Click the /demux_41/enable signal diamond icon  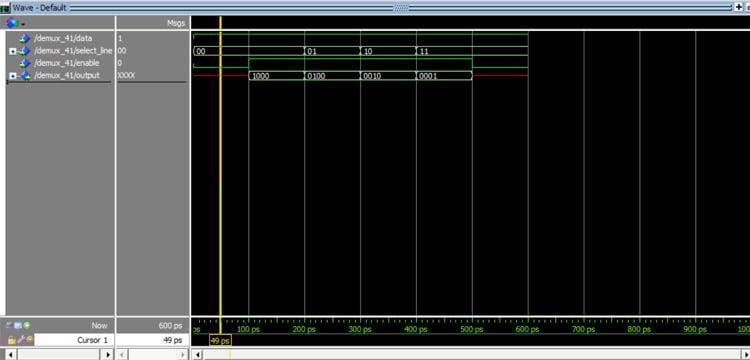25,63
